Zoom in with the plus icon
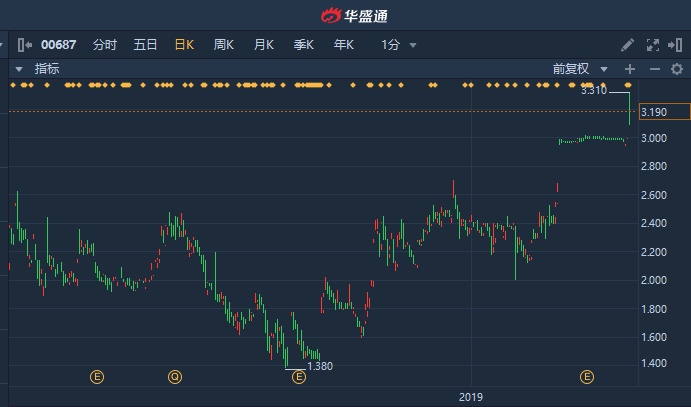691x407 pixels. [629, 69]
